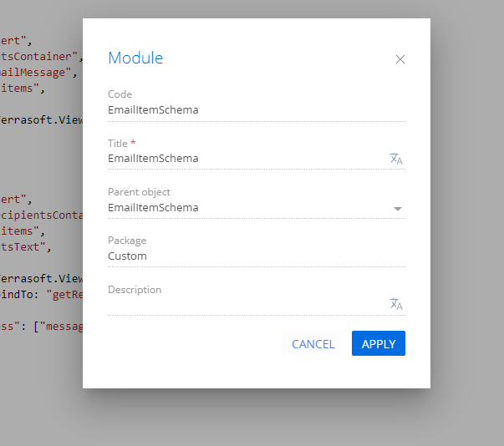The width and height of the screenshot is (504, 446).
Task: Open translations for the Description field
Action: point(396,304)
